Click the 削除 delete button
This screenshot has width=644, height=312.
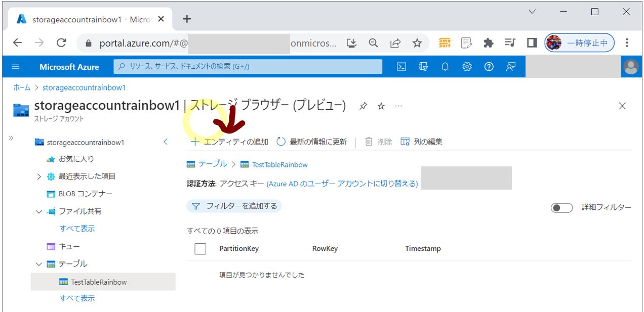click(x=379, y=142)
